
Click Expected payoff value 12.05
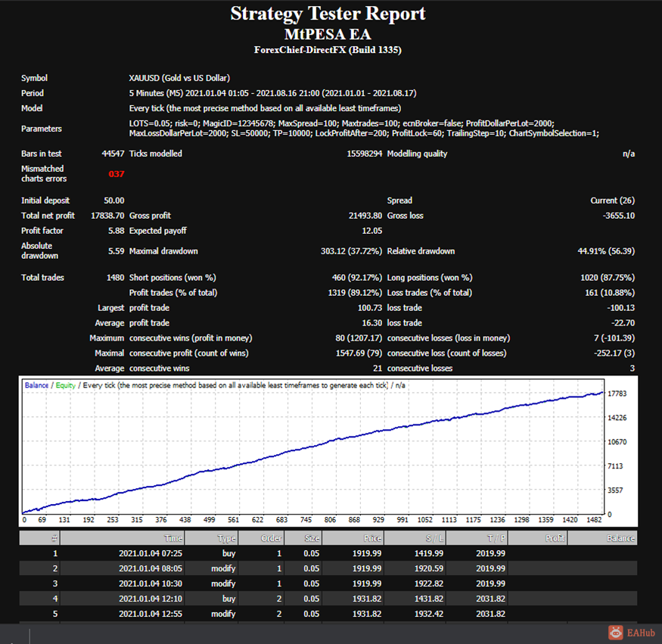coord(372,231)
